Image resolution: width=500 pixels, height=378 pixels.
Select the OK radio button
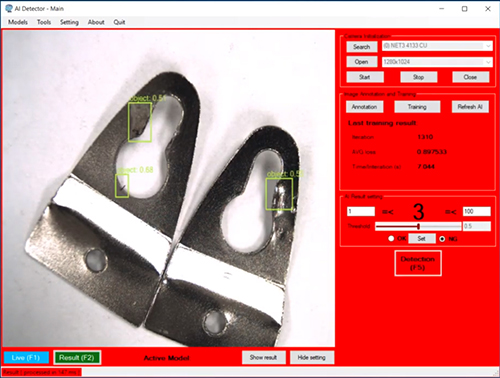click(x=391, y=239)
